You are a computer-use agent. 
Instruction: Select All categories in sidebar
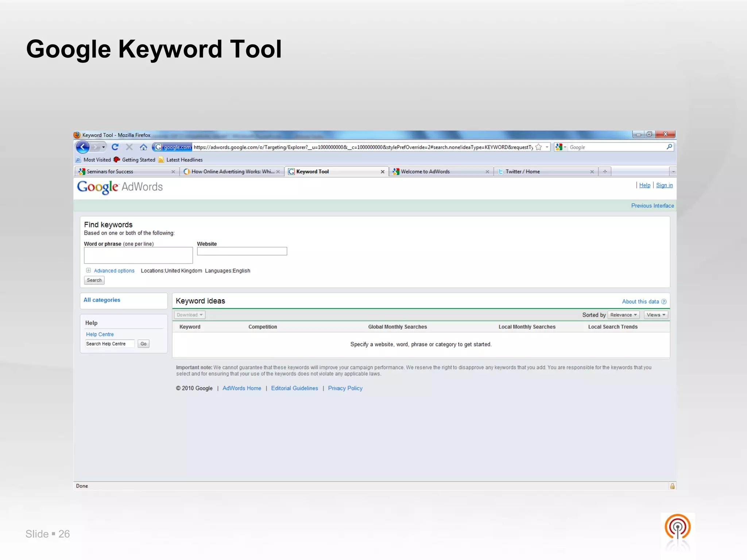102,300
